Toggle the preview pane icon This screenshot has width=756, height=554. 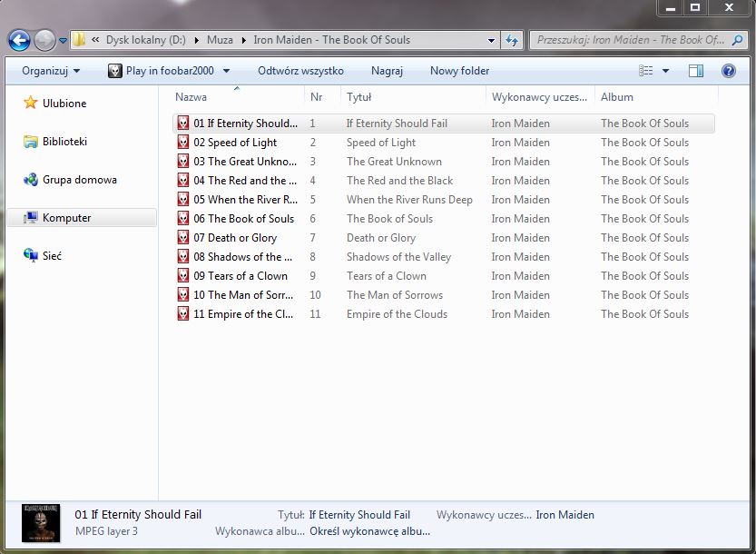(696, 71)
